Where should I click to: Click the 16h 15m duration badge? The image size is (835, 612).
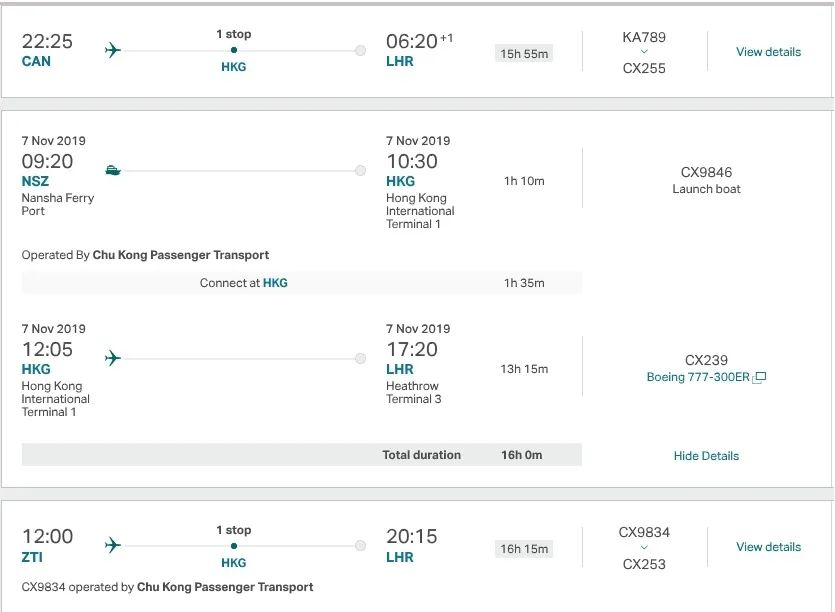(x=524, y=548)
